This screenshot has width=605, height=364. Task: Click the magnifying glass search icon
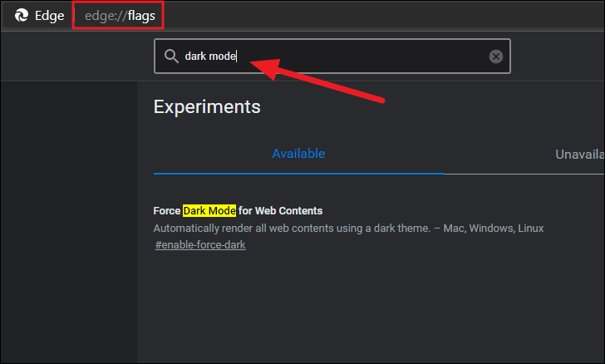tap(171, 57)
